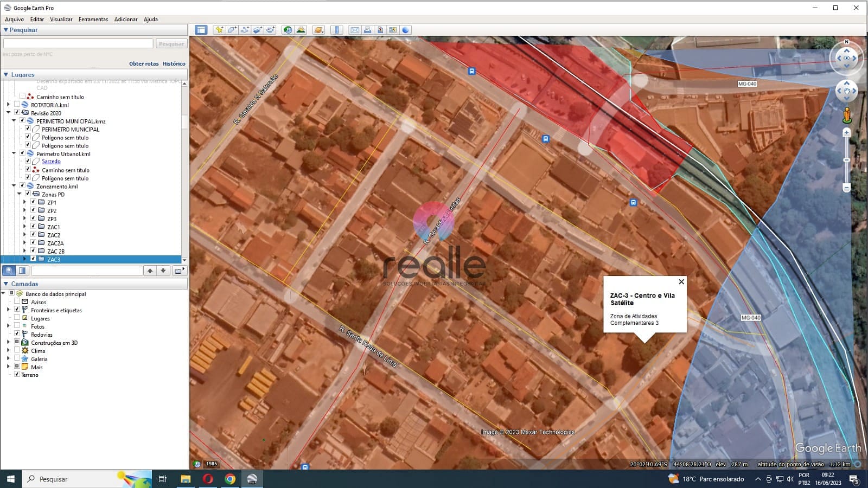Select the Add Path tool
The width and height of the screenshot is (868, 488).
(x=245, y=30)
